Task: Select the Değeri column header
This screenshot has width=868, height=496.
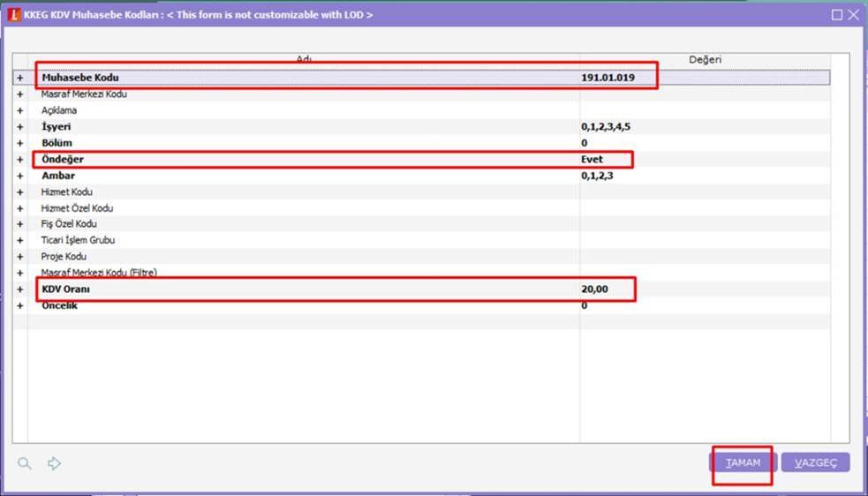Action: point(705,59)
